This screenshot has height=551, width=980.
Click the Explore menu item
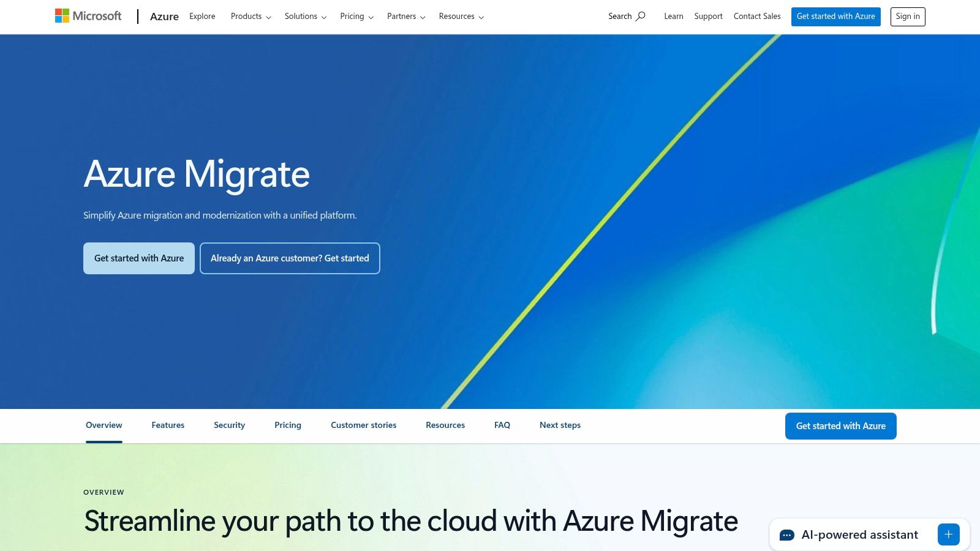pyautogui.click(x=202, y=17)
